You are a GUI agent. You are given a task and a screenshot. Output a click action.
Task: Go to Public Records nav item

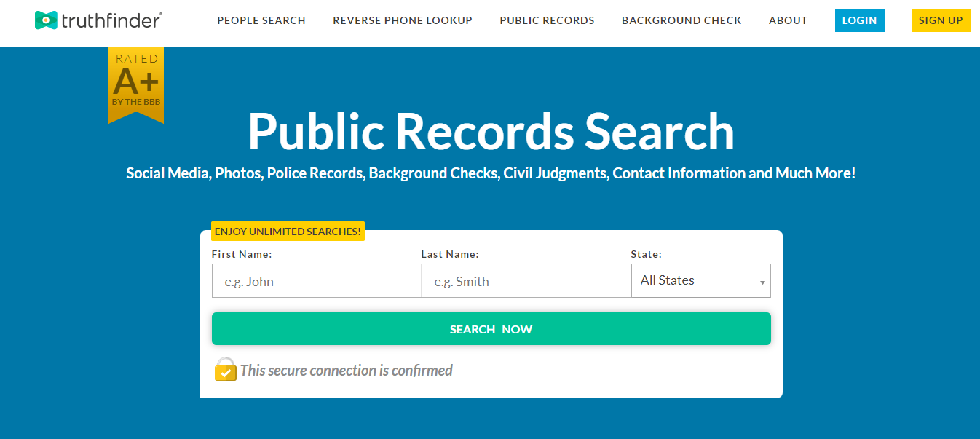click(547, 20)
